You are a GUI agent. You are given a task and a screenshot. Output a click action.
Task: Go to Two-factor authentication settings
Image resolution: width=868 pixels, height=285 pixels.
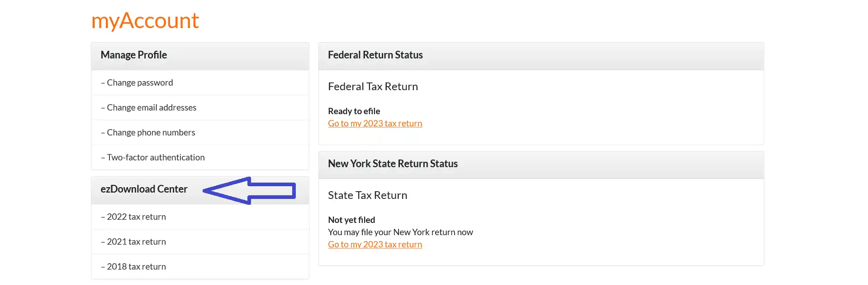coord(156,158)
